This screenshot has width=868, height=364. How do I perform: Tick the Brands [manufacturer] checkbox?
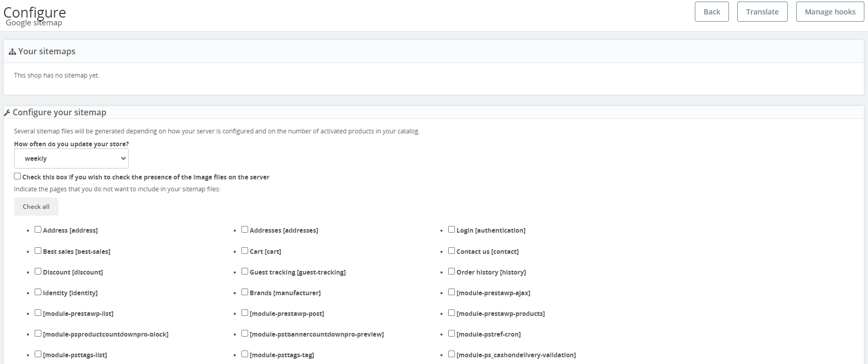(x=245, y=292)
